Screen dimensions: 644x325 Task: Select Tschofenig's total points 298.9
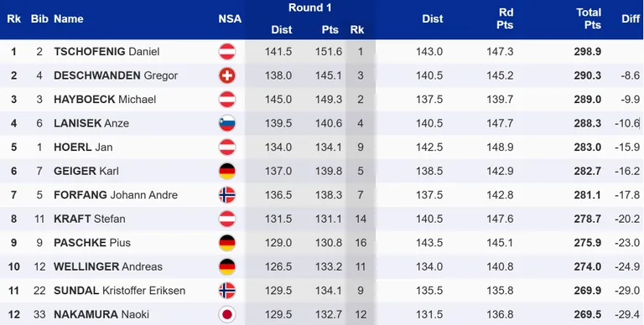[x=588, y=52]
